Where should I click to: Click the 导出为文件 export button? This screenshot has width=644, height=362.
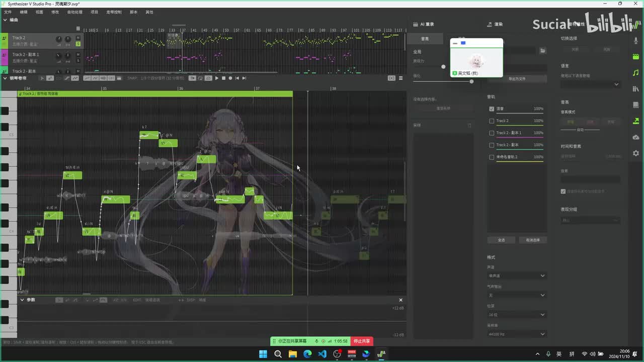tap(517, 79)
